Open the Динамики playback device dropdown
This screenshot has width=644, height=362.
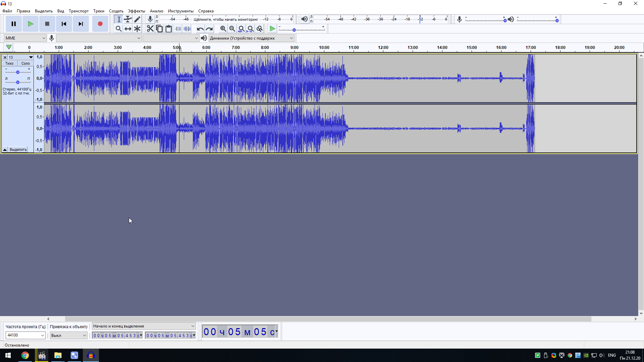[252, 38]
